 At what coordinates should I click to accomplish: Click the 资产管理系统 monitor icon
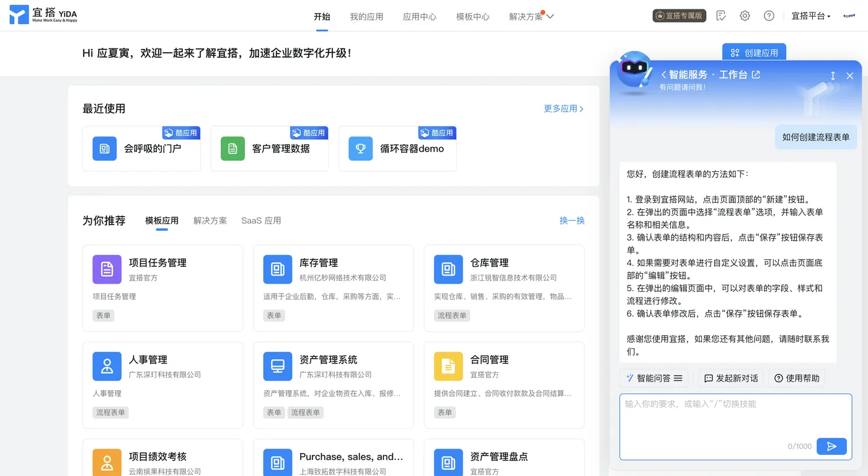pos(278,366)
